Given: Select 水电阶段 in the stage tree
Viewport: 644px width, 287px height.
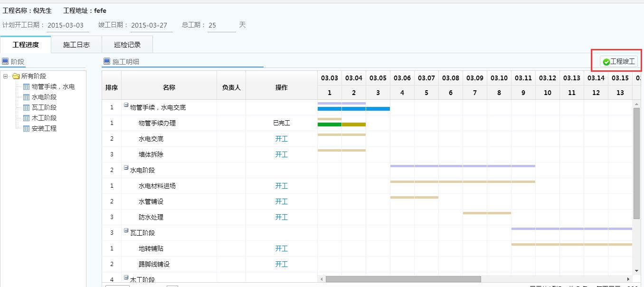Looking at the screenshot, I should coord(44,97).
